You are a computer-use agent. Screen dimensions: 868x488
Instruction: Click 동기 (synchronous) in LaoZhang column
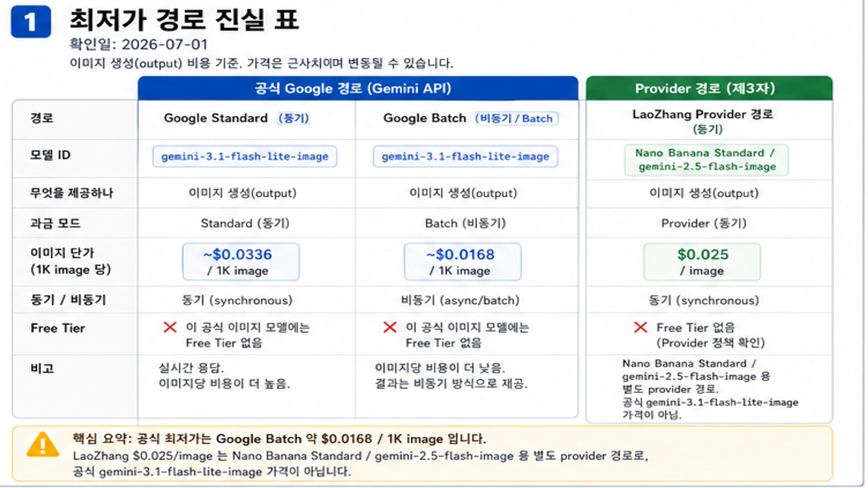(704, 300)
